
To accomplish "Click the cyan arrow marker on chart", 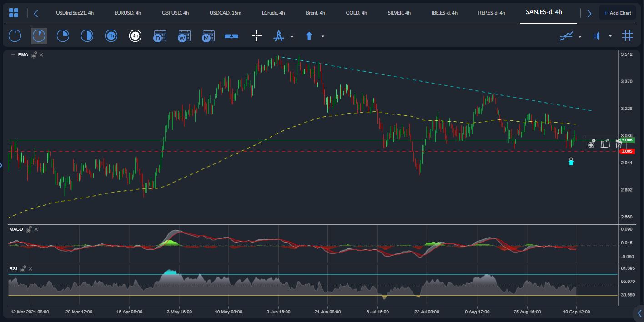I will tap(571, 161).
